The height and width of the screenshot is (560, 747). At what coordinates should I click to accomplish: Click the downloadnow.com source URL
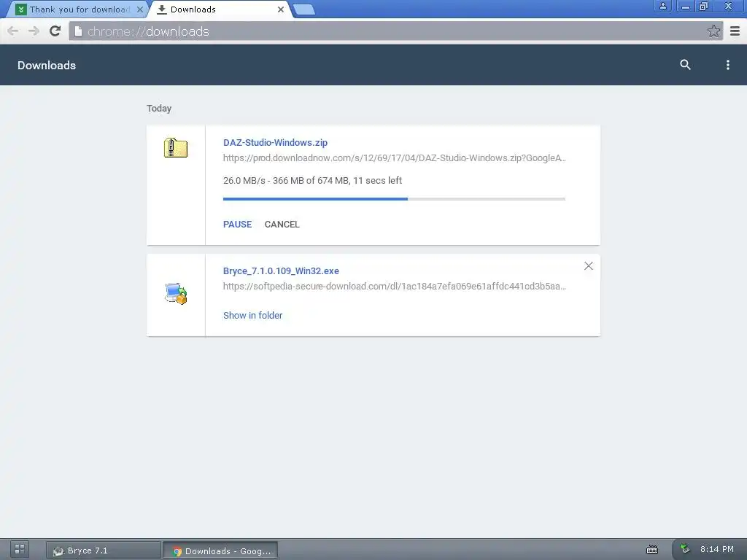pos(395,158)
